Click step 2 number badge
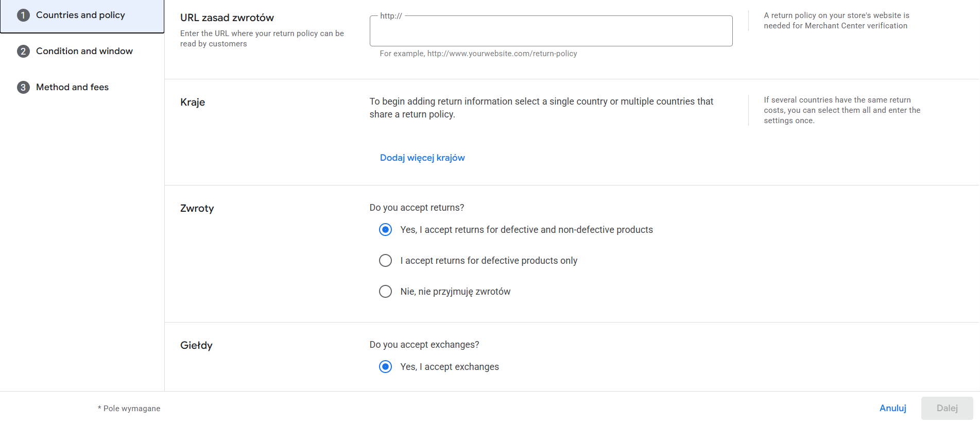Screen dimensions: 980x423 click(x=23, y=52)
